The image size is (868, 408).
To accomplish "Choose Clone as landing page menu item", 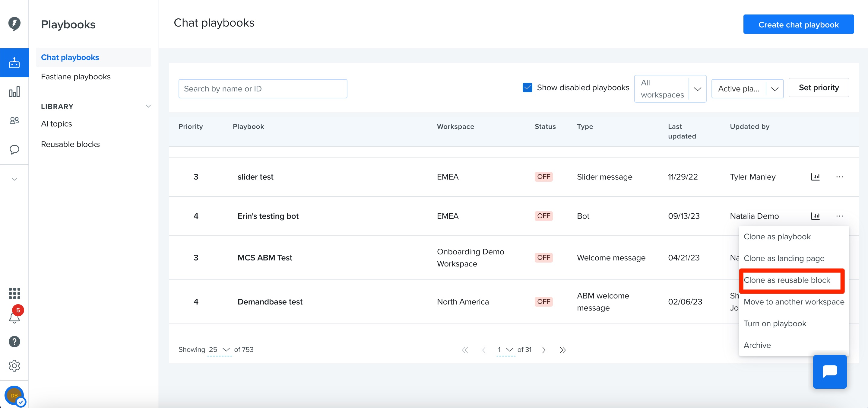I will pyautogui.click(x=784, y=258).
